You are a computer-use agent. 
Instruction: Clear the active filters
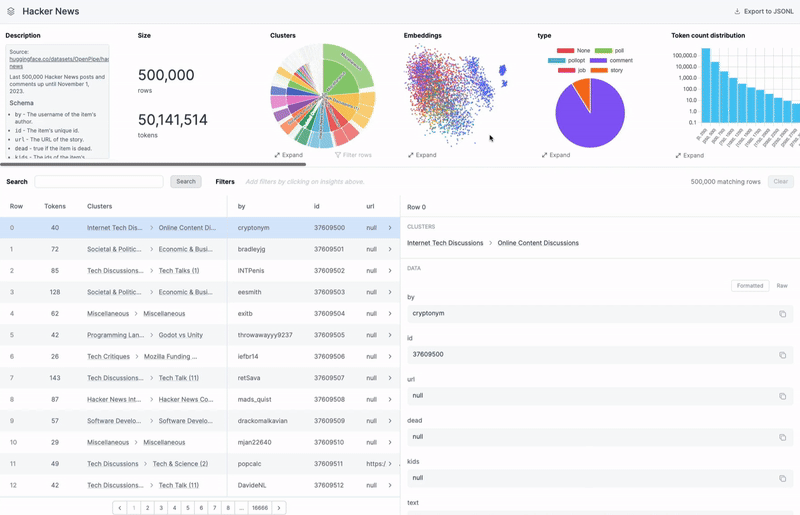pyautogui.click(x=781, y=182)
